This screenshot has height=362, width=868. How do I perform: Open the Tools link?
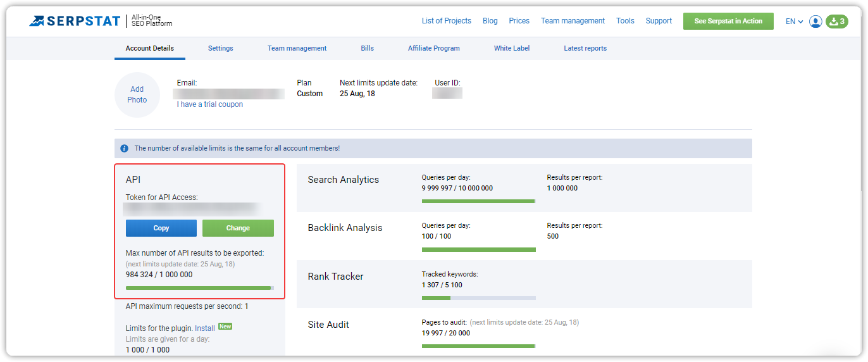(x=626, y=21)
